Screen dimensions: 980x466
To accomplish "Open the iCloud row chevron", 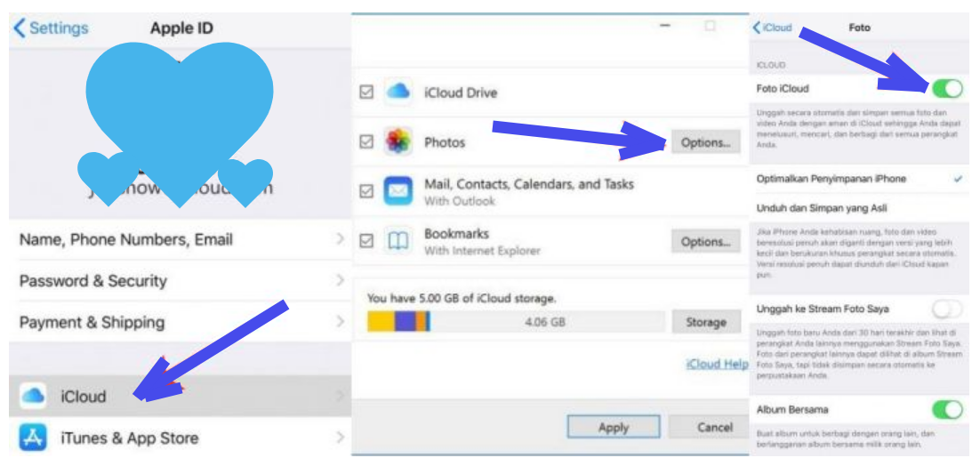I will (340, 396).
